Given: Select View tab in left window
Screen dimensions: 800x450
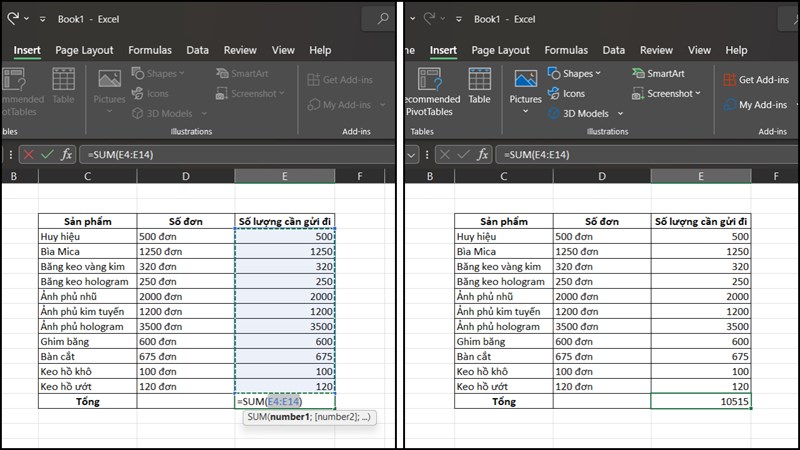Looking at the screenshot, I should tap(283, 50).
